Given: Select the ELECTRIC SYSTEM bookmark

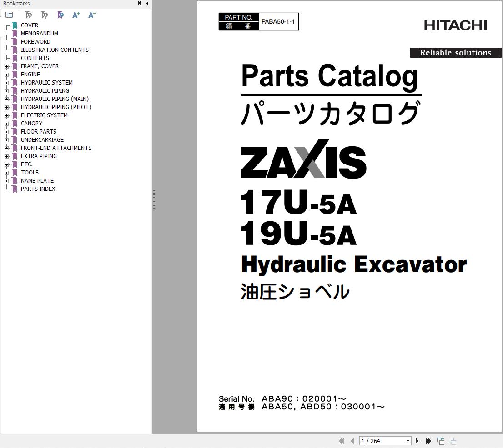Looking at the screenshot, I should pos(44,115).
